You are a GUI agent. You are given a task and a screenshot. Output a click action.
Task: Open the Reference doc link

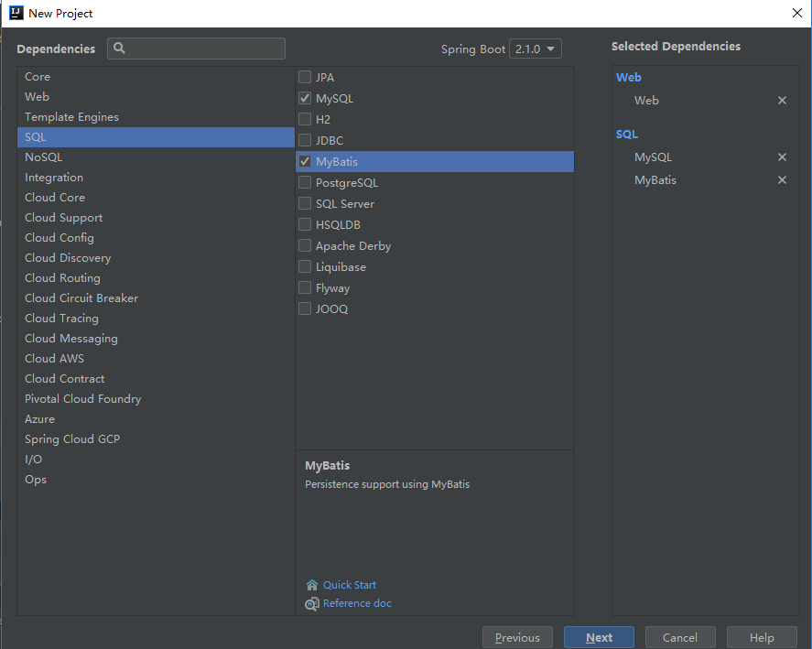click(x=357, y=603)
